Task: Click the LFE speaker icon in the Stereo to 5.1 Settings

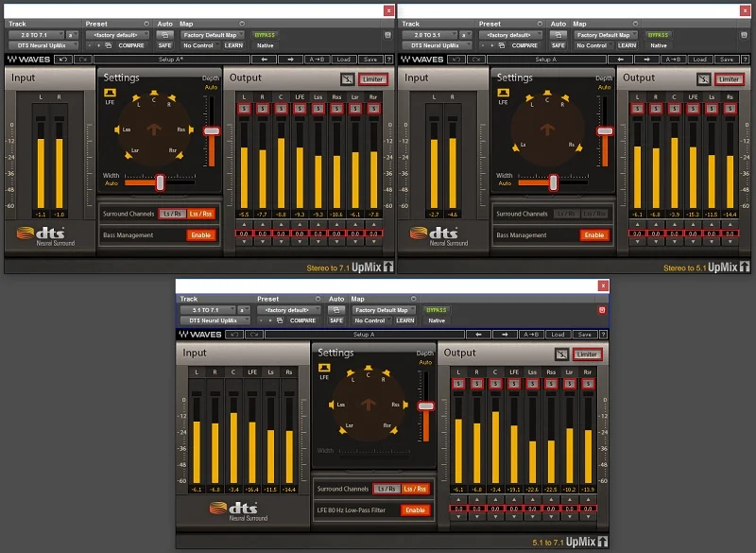Action: click(x=504, y=93)
